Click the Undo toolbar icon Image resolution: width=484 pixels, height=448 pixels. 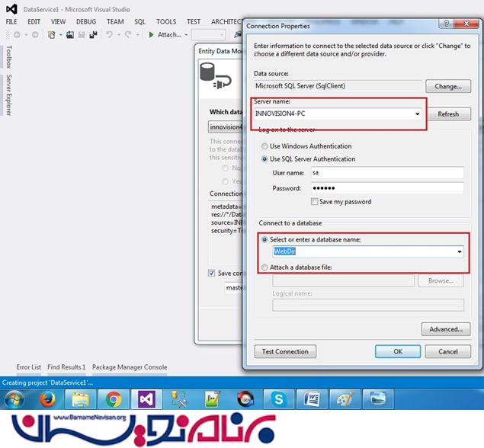click(x=109, y=34)
